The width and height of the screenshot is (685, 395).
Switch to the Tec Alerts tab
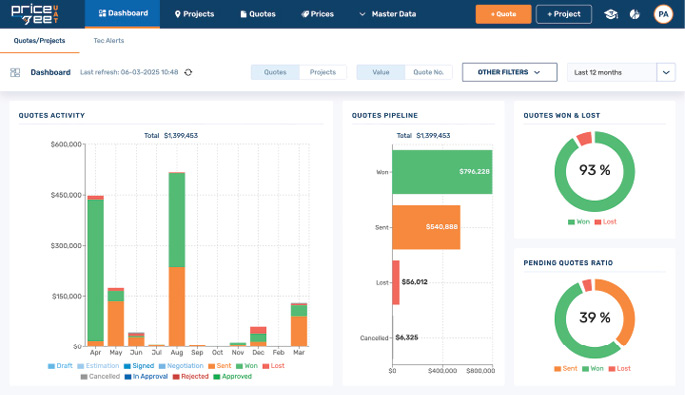click(x=109, y=41)
